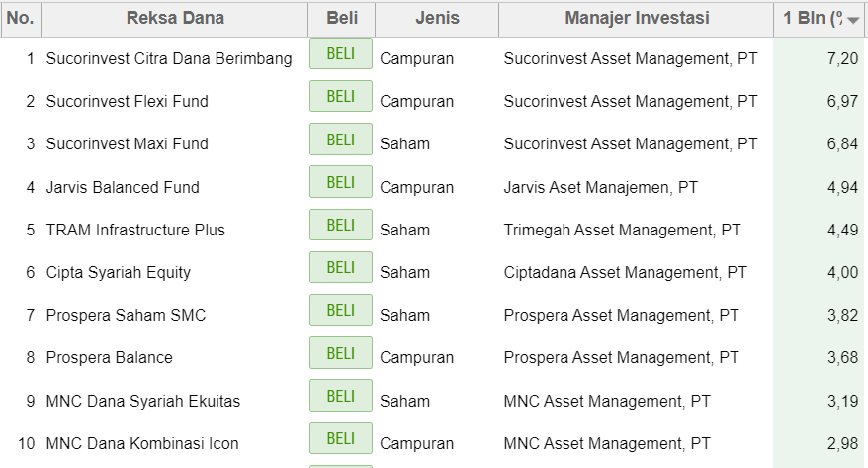This screenshot has height=468, width=868.
Task: Click the 7,20 one-month return value
Action: tap(842, 58)
